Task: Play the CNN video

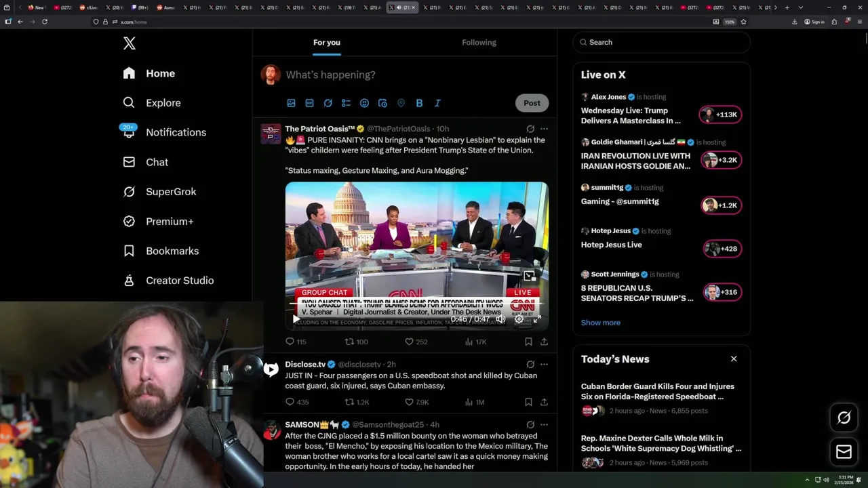Action: click(296, 319)
